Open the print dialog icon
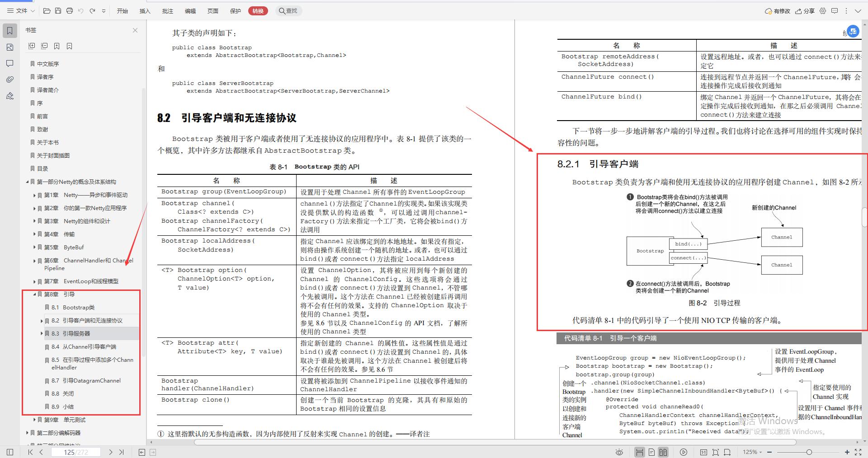 click(x=70, y=11)
